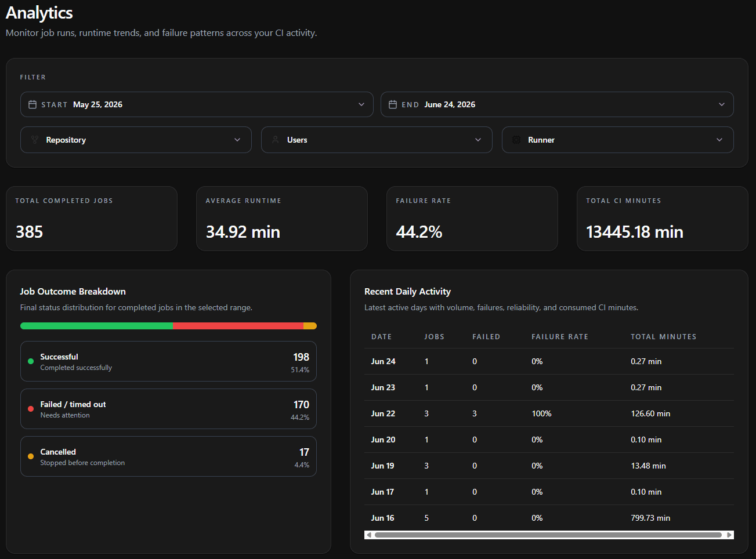The width and height of the screenshot is (756, 559).
Task: Click the START date chevron arrow
Action: [x=361, y=104]
